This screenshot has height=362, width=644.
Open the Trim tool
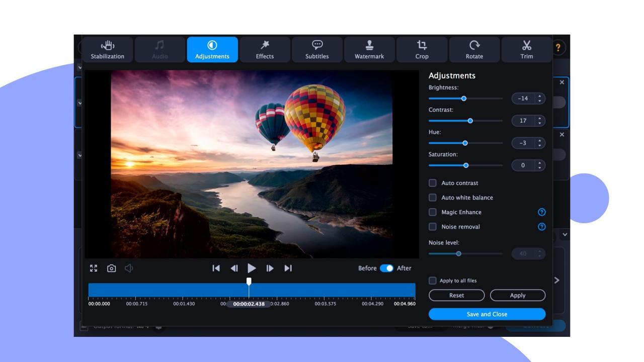point(526,49)
